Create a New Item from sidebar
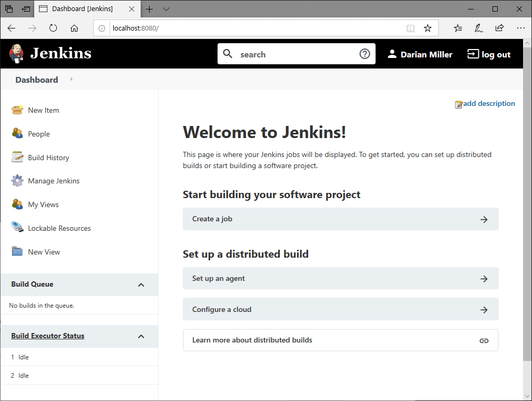This screenshot has height=401, width=532. [43, 110]
